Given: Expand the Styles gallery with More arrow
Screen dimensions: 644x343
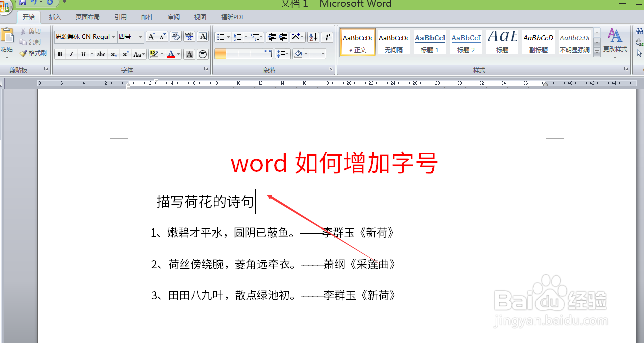Looking at the screenshot, I should (x=597, y=51).
